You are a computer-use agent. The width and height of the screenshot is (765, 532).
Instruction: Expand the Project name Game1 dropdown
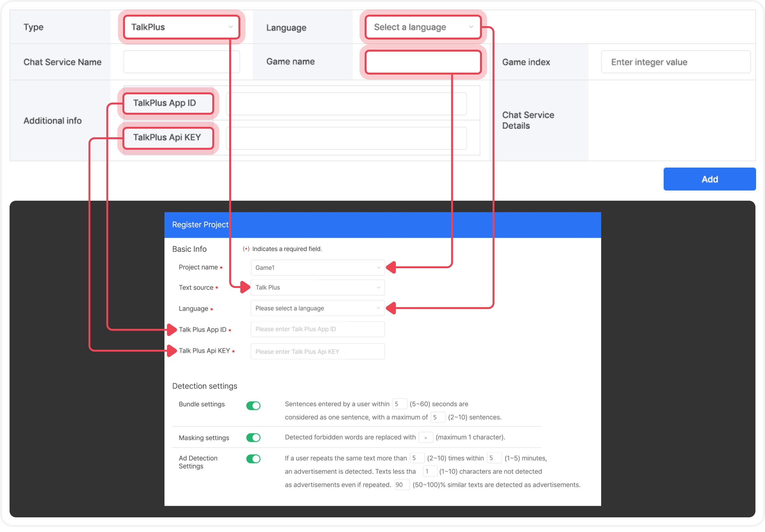[317, 268]
